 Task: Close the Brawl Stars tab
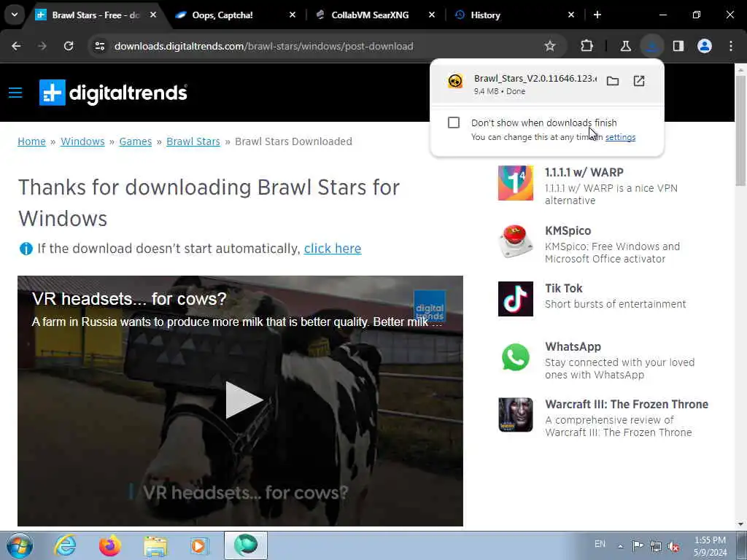(153, 15)
